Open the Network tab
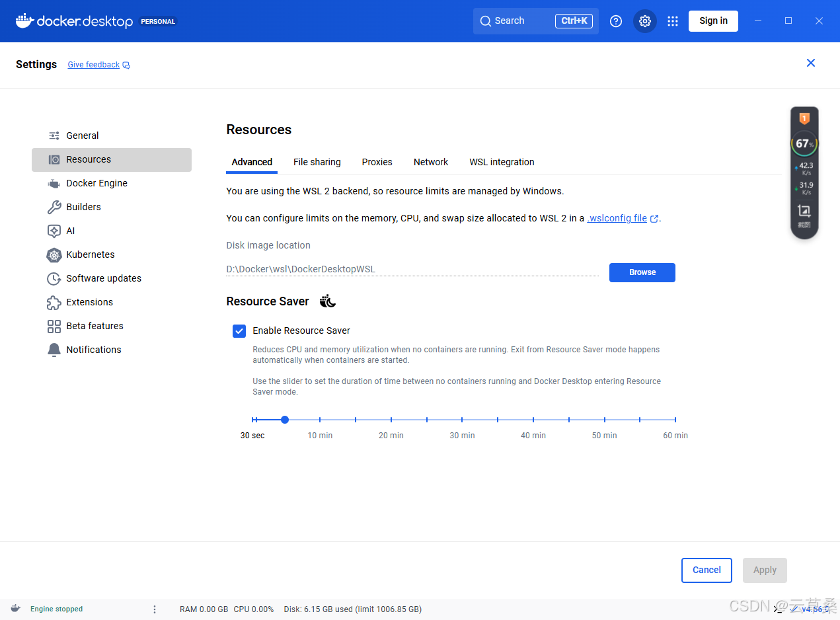 (x=431, y=162)
